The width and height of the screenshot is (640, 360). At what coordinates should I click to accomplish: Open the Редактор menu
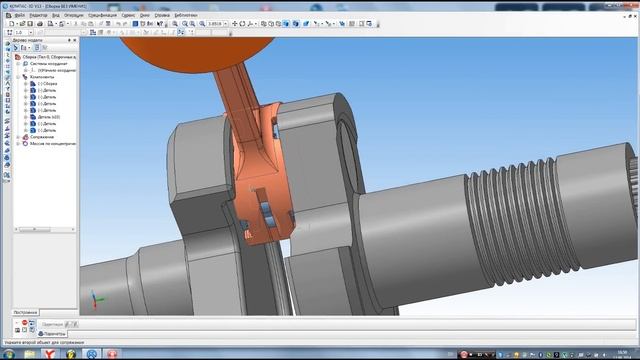point(38,15)
